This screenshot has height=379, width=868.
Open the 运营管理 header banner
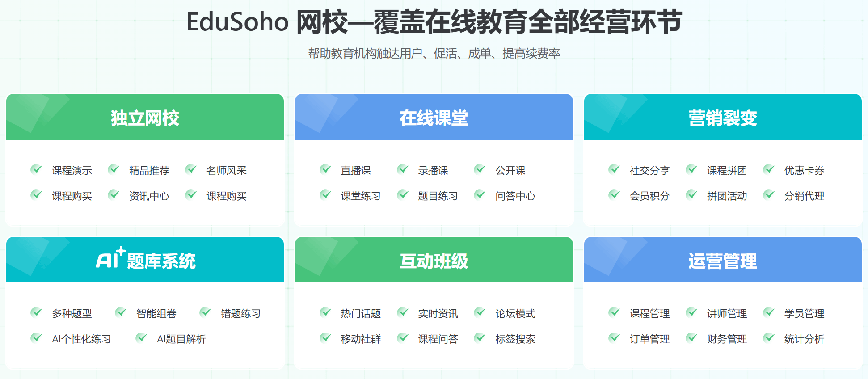point(722,261)
